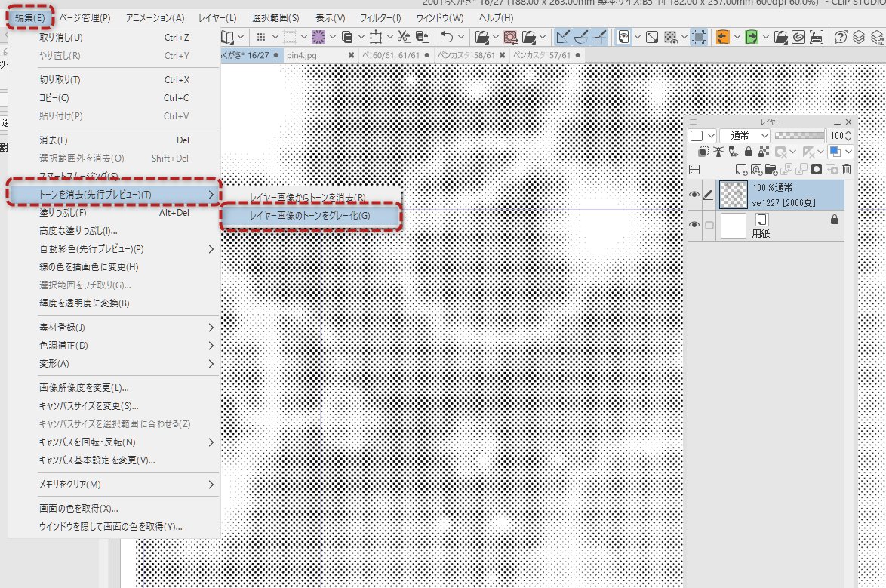Toggle visibility of the 用紙 layer
The height and width of the screenshot is (588, 886).
click(694, 224)
